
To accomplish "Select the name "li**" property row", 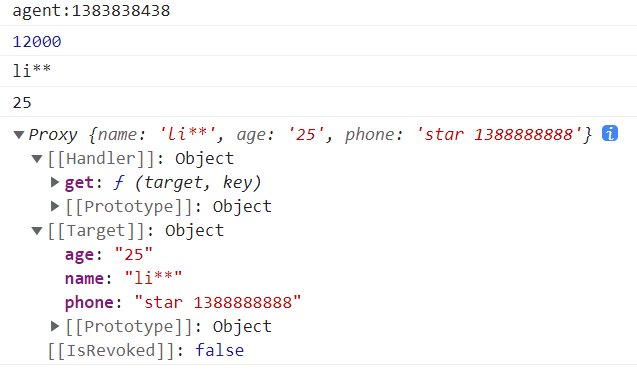I will pyautogui.click(x=123, y=278).
